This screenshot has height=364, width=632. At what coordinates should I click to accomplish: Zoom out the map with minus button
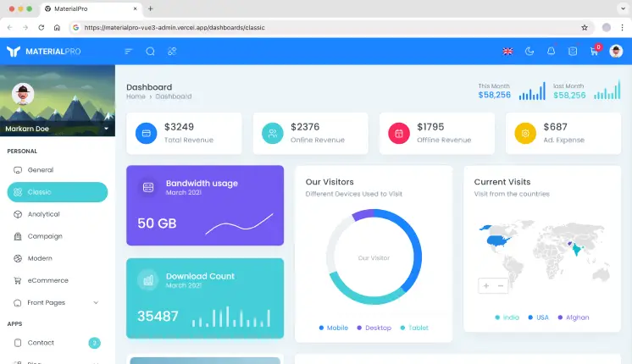[501, 286]
